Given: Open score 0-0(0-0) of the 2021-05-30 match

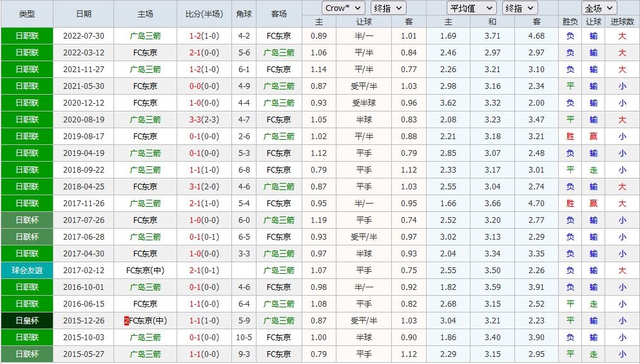Looking at the screenshot, I should point(204,86).
